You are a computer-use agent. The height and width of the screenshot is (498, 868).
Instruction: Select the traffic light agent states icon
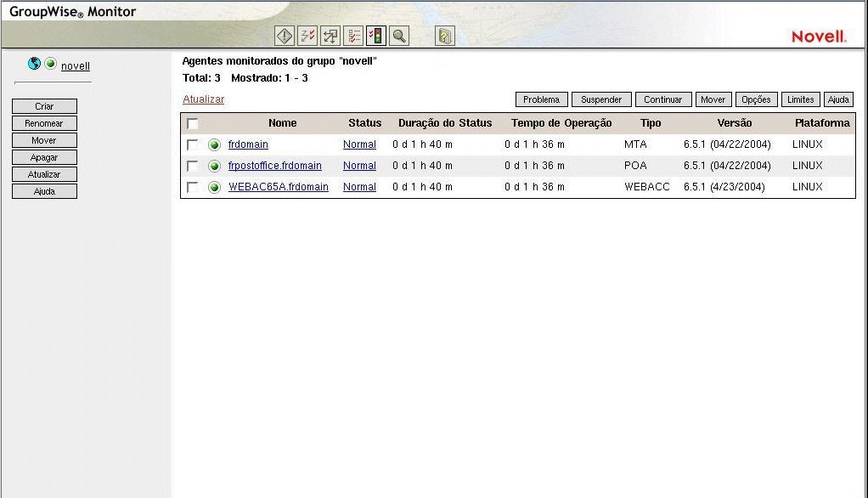tap(375, 35)
